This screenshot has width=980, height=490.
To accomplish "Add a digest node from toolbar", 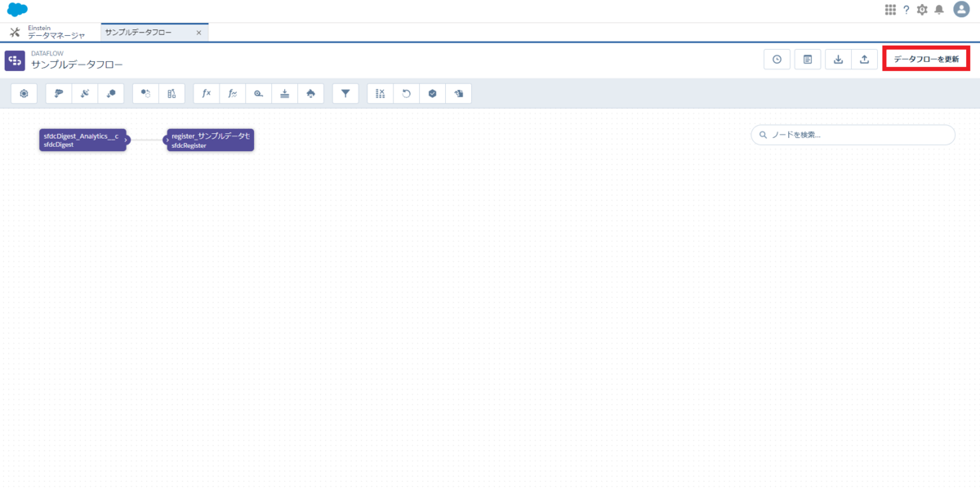I will [85, 94].
